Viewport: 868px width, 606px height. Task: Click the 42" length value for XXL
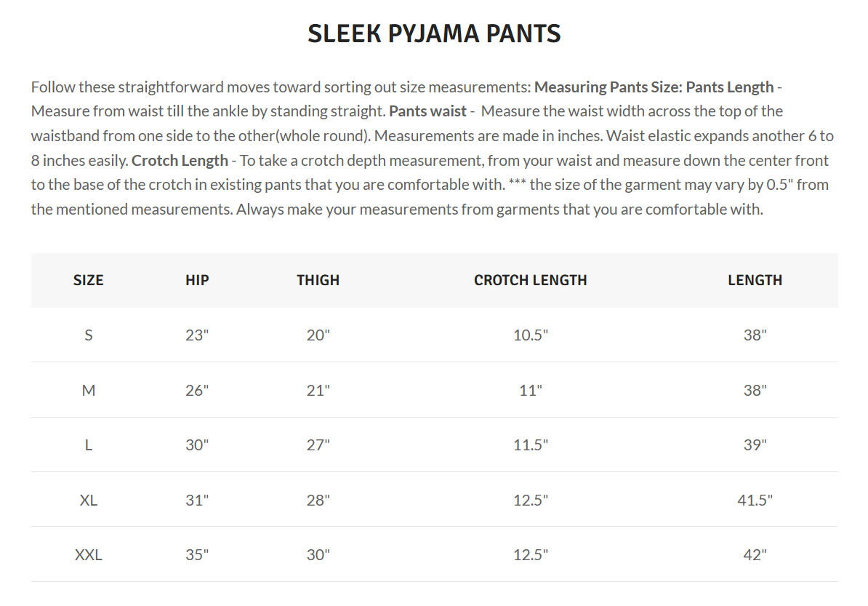click(x=755, y=555)
